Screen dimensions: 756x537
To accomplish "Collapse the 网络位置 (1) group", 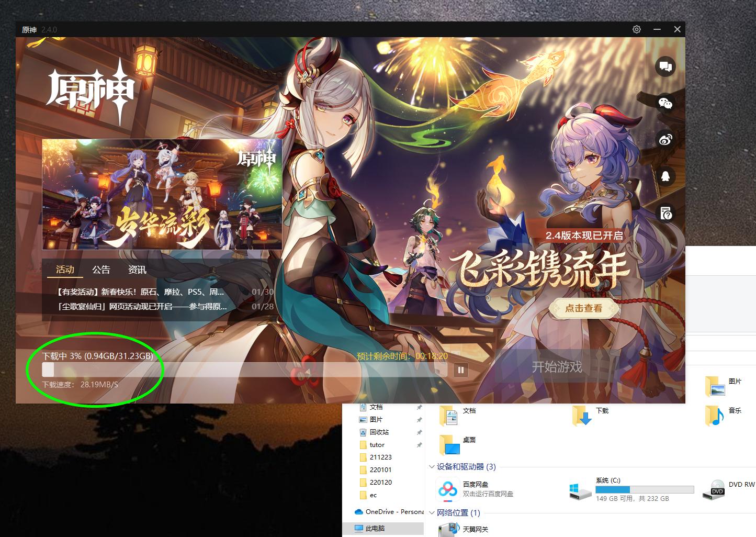I will (432, 512).
